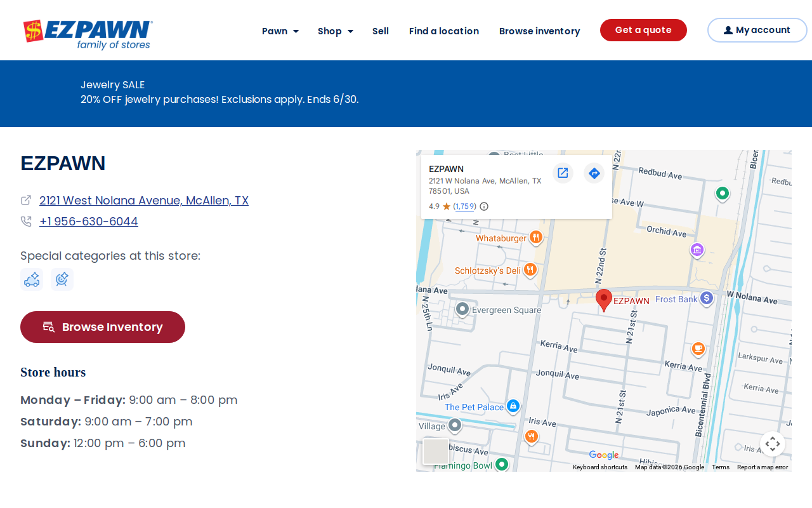Call the +1 956-630-6044 phone link
Screen dimensions: 812x508
(x=89, y=222)
